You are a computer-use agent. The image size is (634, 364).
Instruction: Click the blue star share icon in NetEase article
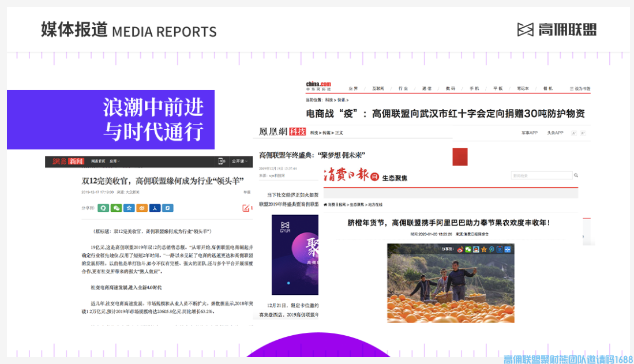[129, 208]
